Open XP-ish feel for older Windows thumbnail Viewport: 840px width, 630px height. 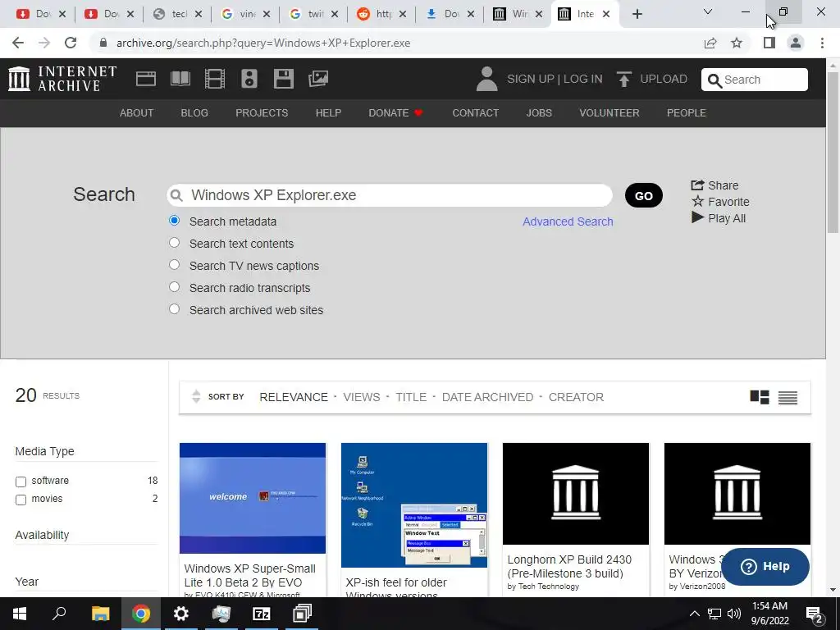[414, 504]
